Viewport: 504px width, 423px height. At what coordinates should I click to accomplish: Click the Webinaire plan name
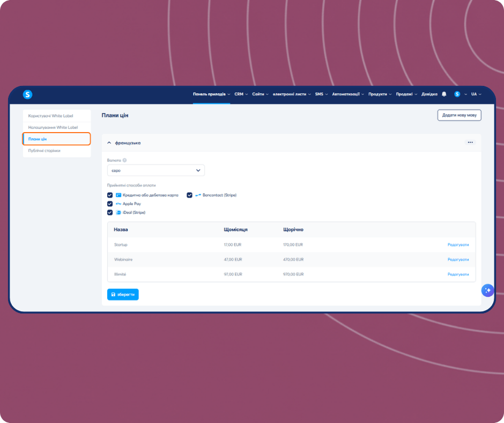123,259
